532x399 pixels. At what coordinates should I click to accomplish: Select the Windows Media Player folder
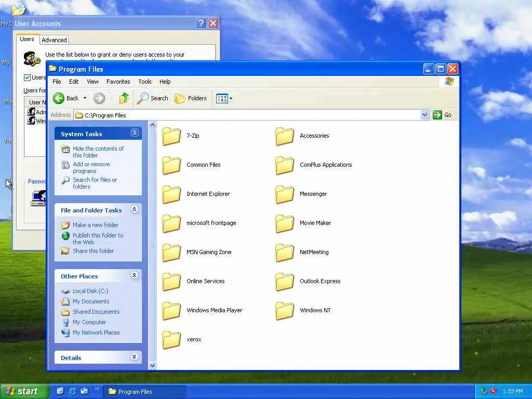202,311
